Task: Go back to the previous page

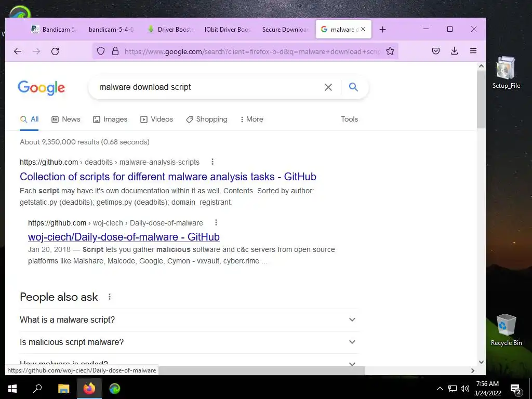Action: pyautogui.click(x=18, y=51)
